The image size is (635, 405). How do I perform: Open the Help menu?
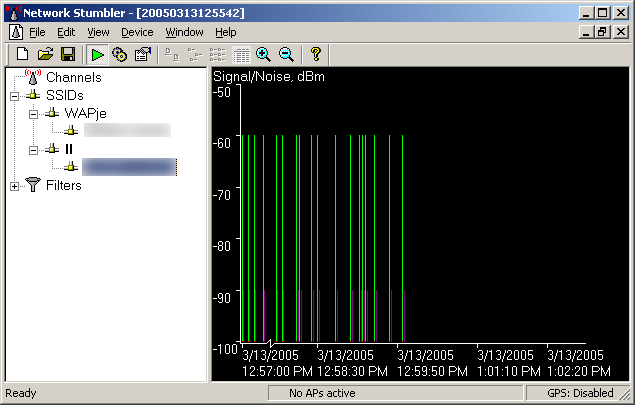pyautogui.click(x=226, y=32)
